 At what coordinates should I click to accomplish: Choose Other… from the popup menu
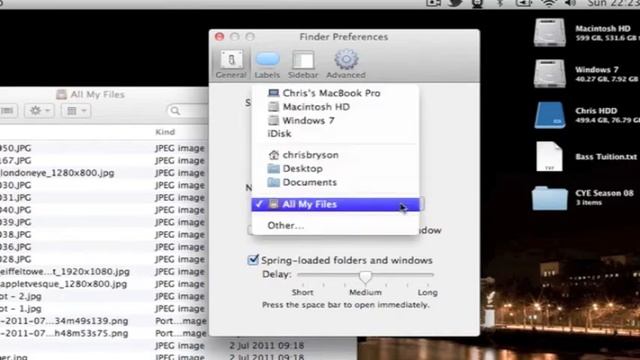pos(335,225)
